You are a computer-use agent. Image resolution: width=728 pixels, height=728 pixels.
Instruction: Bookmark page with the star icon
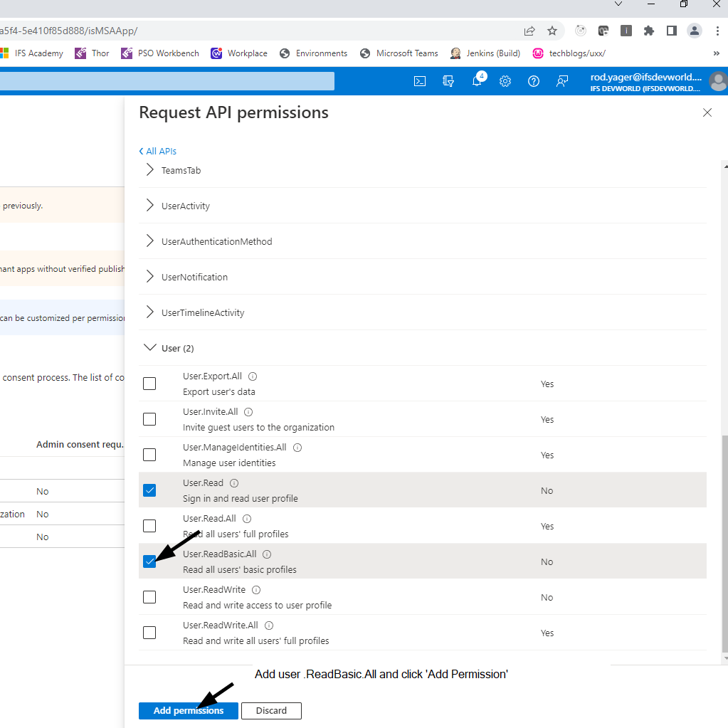pos(552,31)
